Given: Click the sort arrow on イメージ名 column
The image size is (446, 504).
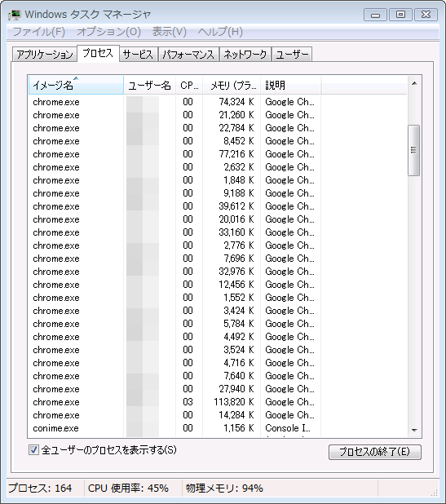Looking at the screenshot, I should tap(76, 78).
